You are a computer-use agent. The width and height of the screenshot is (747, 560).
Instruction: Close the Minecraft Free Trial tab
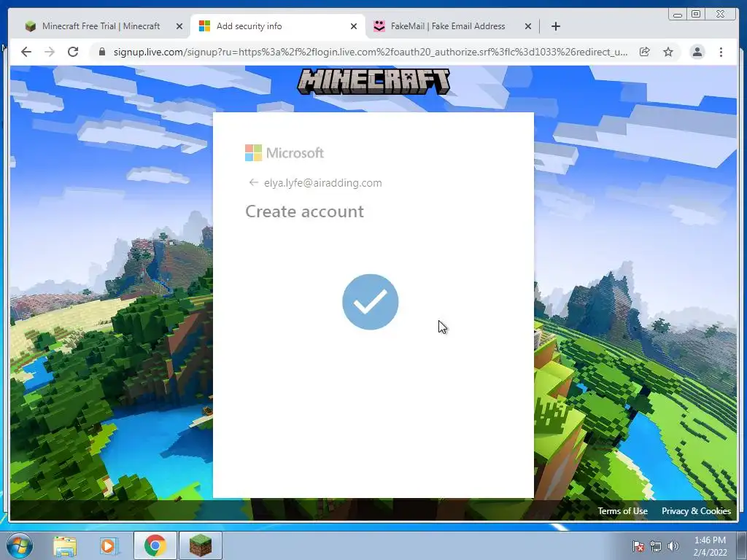point(179,27)
